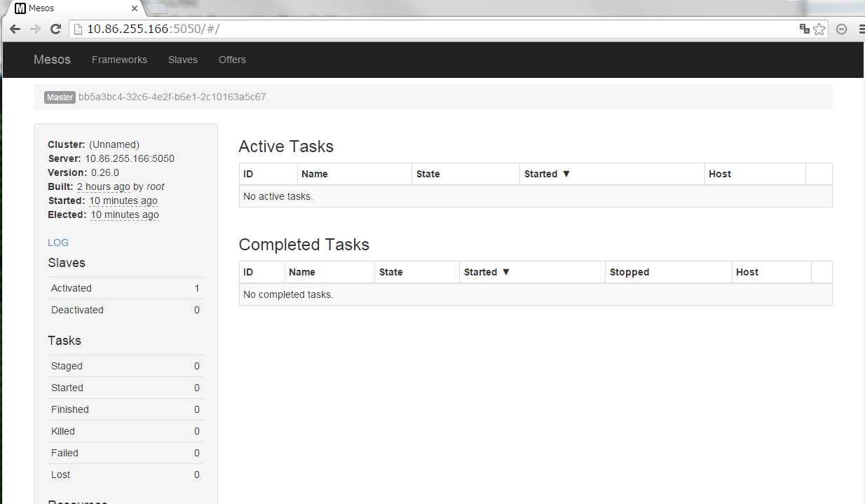865x504 pixels.
Task: Open a new tab next to the Mesos tab
Action: 157,8
